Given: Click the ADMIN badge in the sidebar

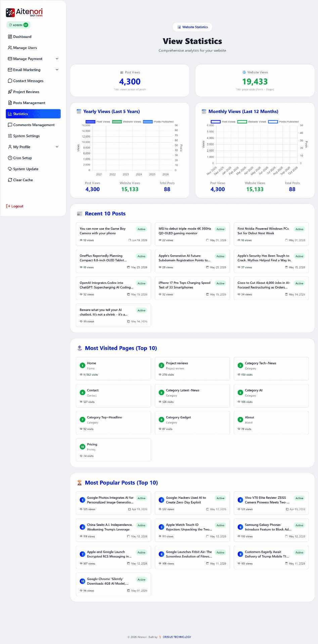Looking at the screenshot, I should [x=18, y=25].
